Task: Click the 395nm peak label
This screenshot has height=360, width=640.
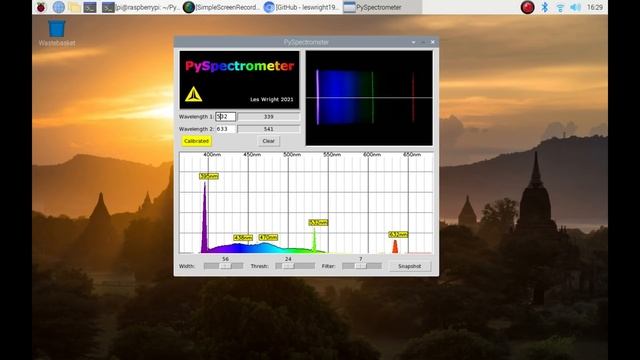Action: click(209, 176)
